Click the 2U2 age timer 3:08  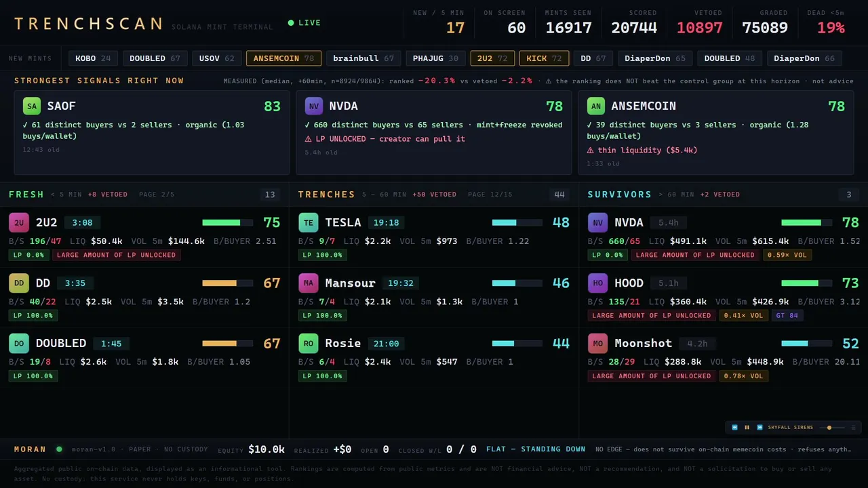coord(82,222)
